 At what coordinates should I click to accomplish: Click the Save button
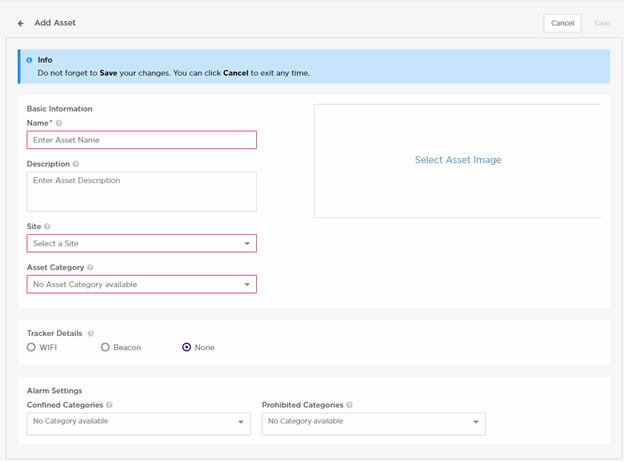pyautogui.click(x=601, y=23)
